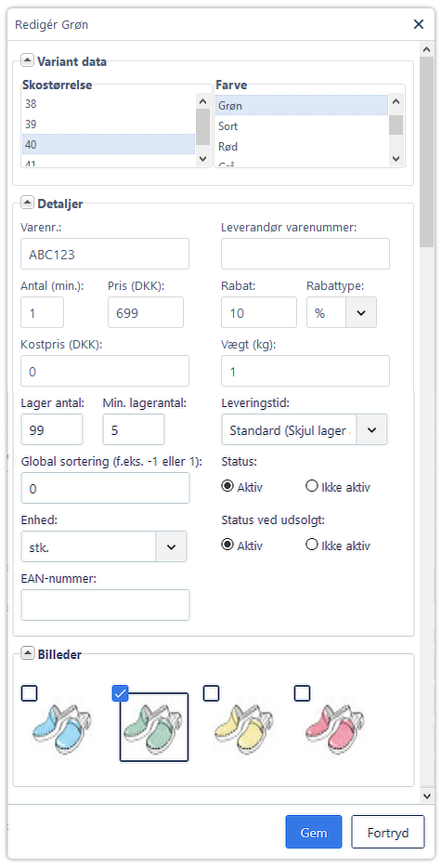Select the yellow clogs image thumbnail

[x=244, y=727]
